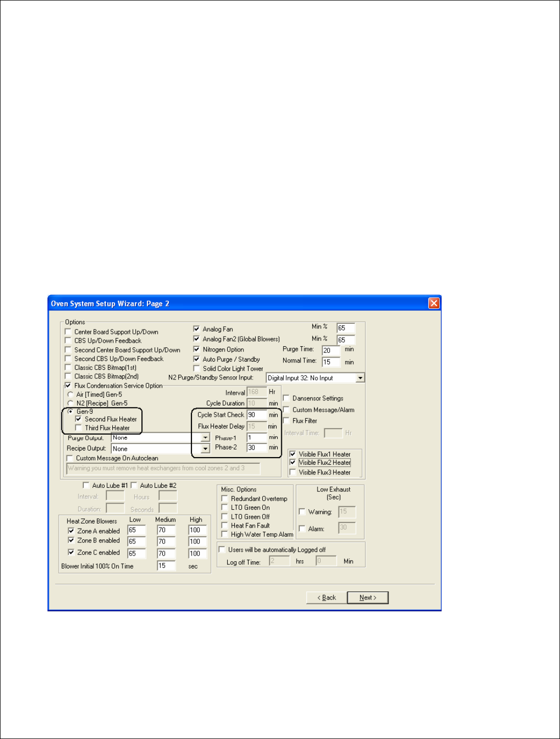The width and height of the screenshot is (560, 739).
Task: Select N2 [Recipe] Gen-5 radio button
Action: [70, 403]
